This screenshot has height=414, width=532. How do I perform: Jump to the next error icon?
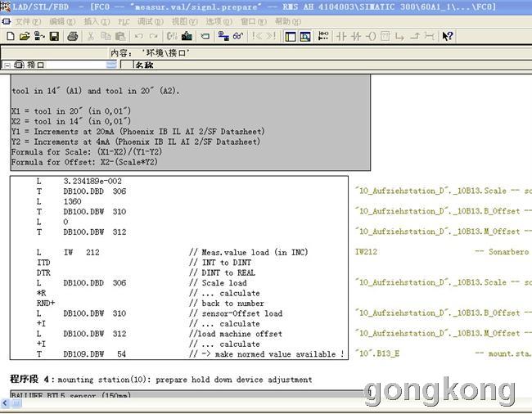271,36
